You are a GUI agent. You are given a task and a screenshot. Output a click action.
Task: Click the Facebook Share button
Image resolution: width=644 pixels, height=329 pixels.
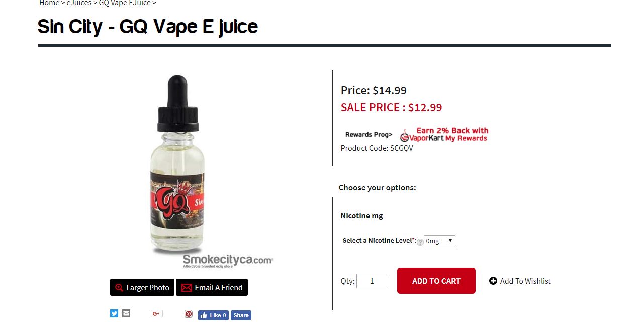click(241, 315)
